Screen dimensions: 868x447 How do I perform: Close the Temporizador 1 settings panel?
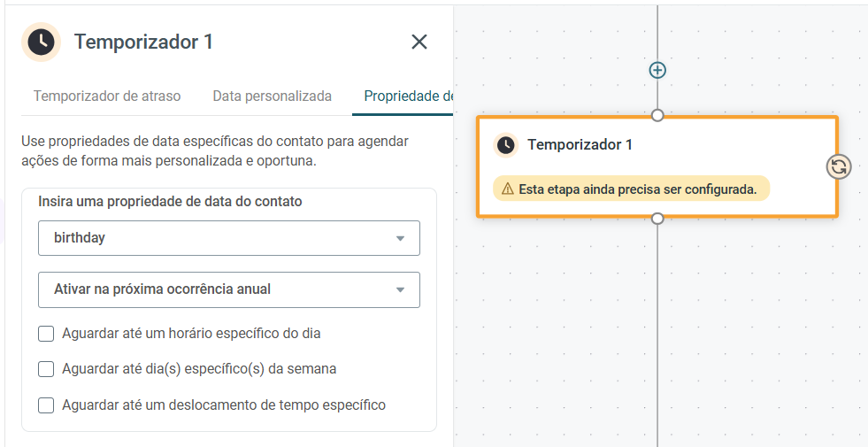coord(419,42)
